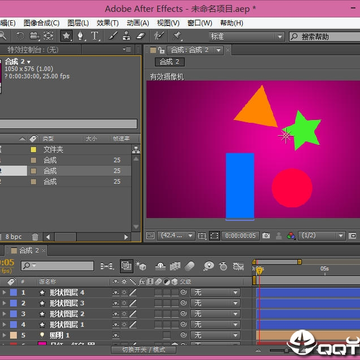
Task: Click the Frame Blending timeline icon
Action: coord(175,266)
